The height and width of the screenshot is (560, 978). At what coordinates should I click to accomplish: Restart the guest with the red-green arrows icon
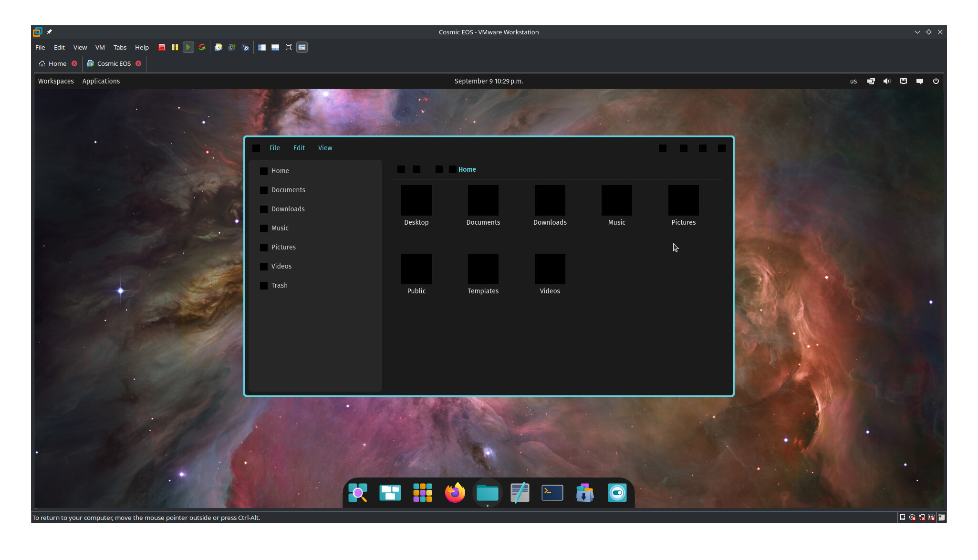pos(202,47)
